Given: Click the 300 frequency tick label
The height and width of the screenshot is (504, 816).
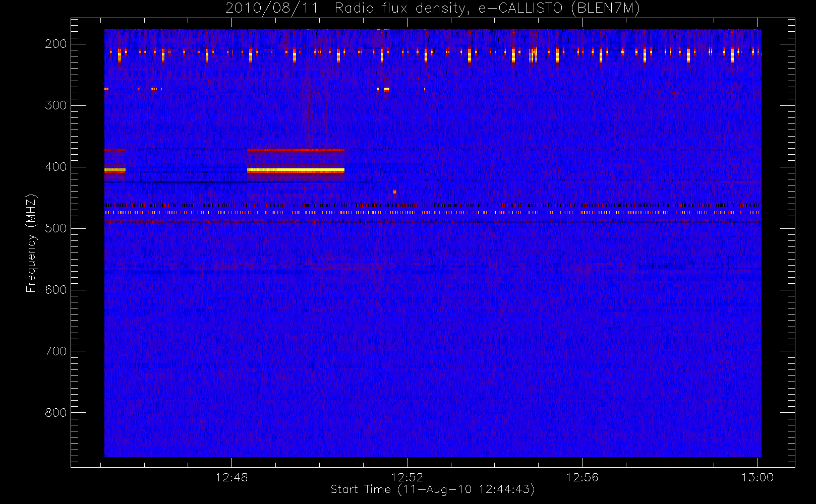Looking at the screenshot, I should pyautogui.click(x=56, y=105).
